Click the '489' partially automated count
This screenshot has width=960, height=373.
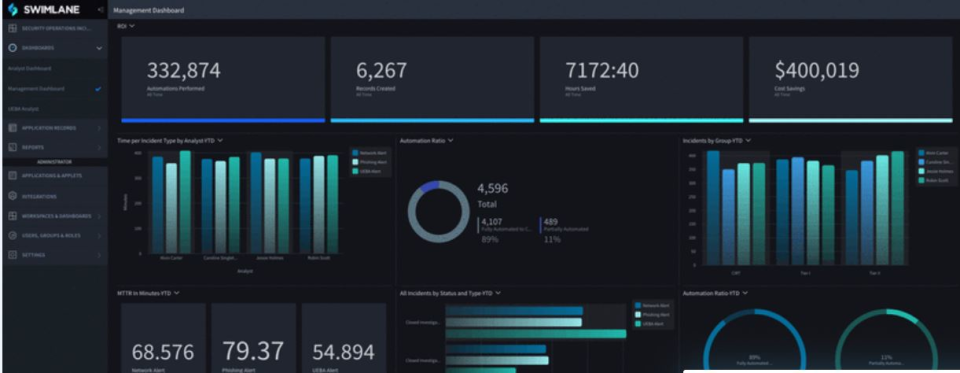(550, 222)
